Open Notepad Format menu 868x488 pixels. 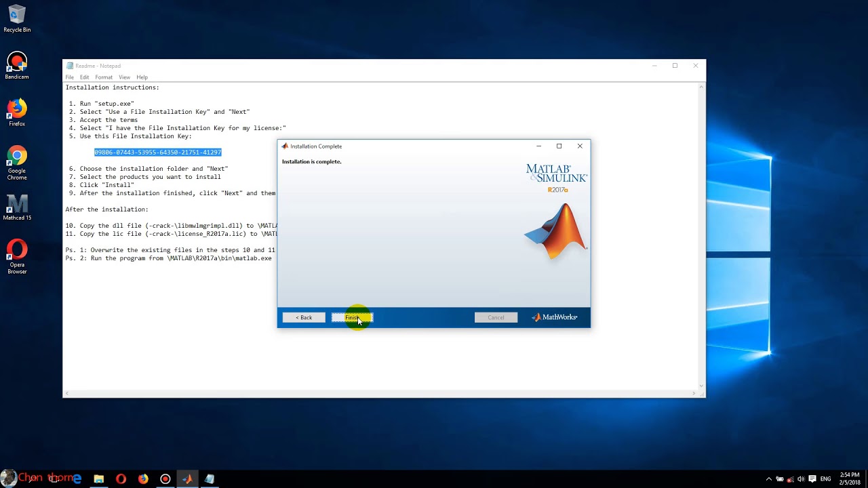(104, 77)
